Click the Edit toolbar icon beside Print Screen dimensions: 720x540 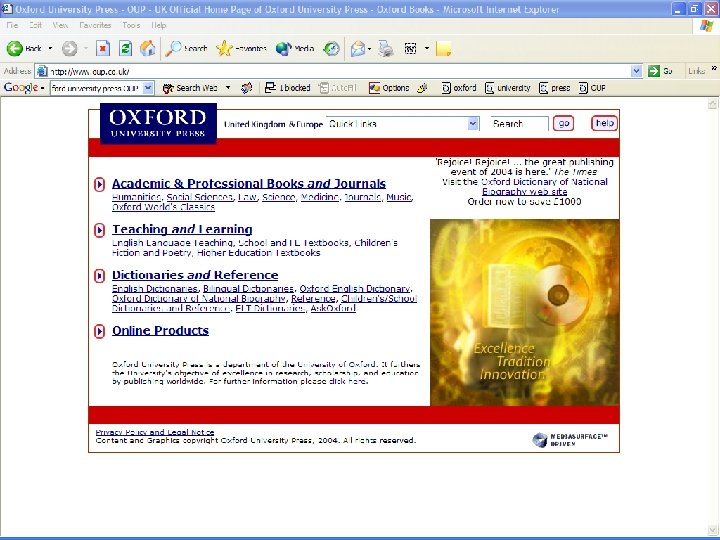(x=411, y=48)
